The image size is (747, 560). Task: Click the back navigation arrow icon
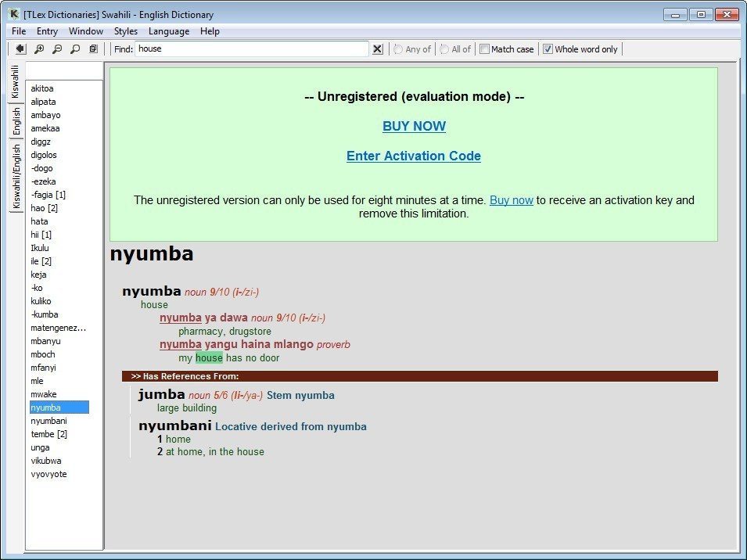click(20, 48)
